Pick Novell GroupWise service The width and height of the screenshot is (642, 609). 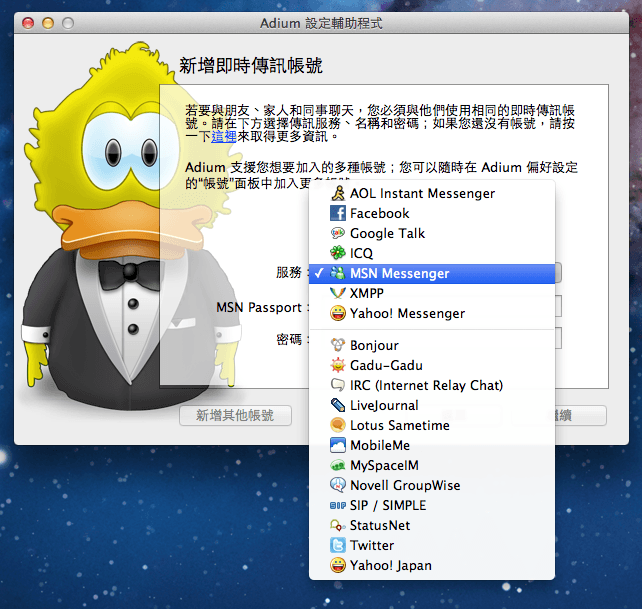point(405,485)
